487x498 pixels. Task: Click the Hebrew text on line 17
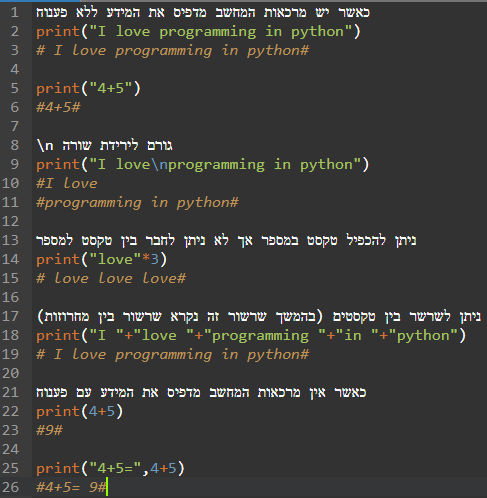tap(259, 316)
